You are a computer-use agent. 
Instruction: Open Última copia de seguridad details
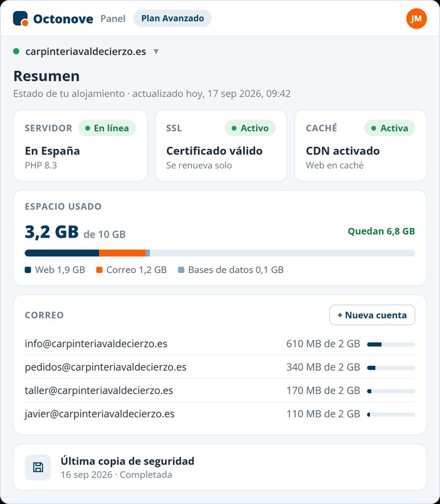127,461
